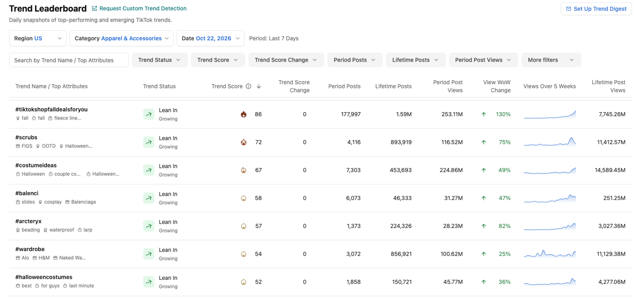Focus the Search by Trend Name field
The image size is (644, 299).
point(69,60)
